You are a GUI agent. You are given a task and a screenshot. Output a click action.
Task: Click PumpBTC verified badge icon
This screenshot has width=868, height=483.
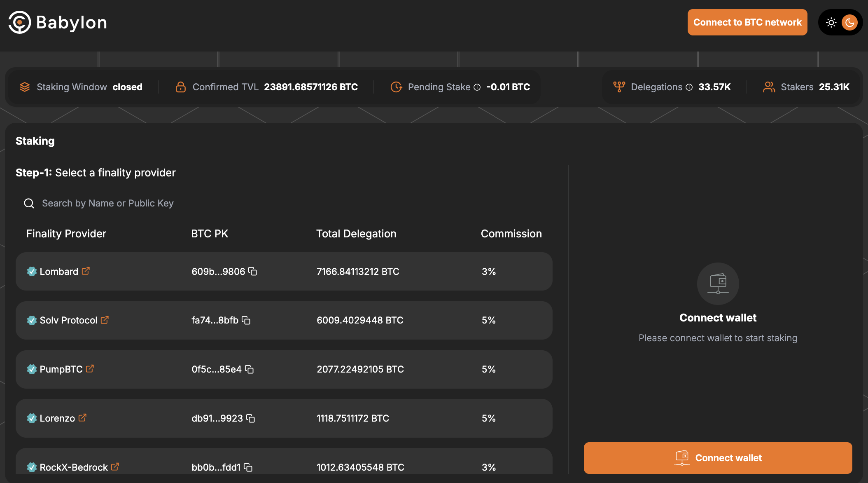click(x=32, y=369)
